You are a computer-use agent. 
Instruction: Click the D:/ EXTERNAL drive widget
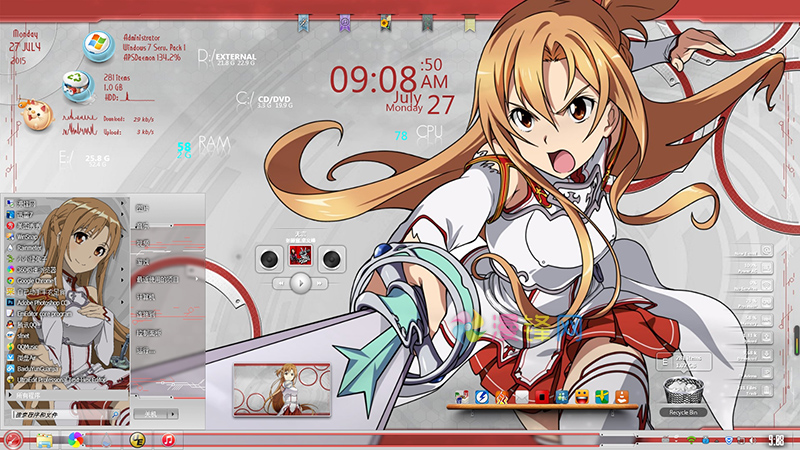coord(232,55)
